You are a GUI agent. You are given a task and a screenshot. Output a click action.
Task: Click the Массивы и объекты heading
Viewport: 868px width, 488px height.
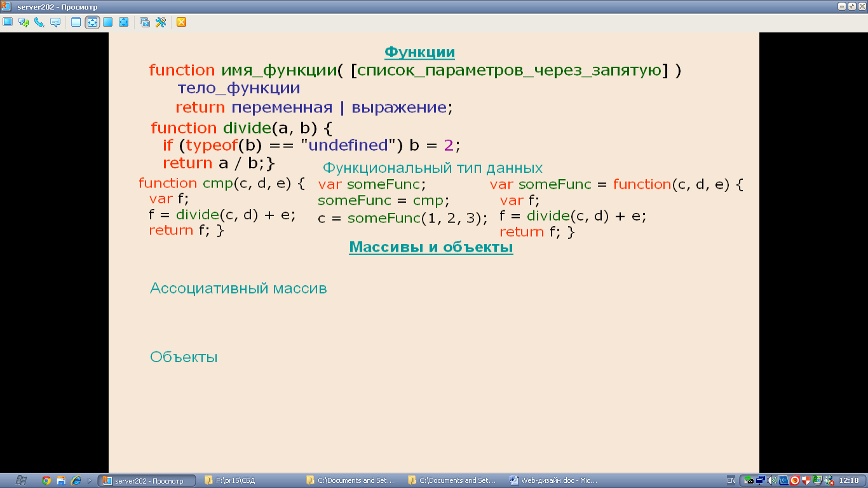[431, 247]
